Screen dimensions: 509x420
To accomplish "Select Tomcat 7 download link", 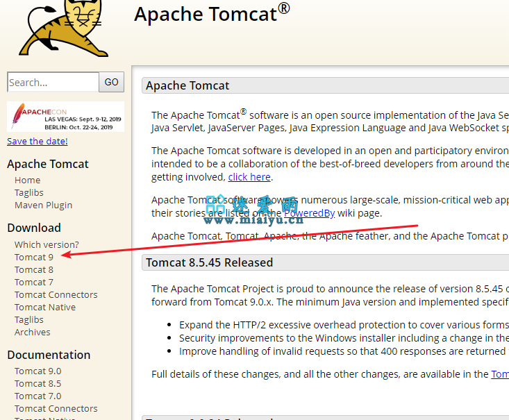I will tap(34, 283).
